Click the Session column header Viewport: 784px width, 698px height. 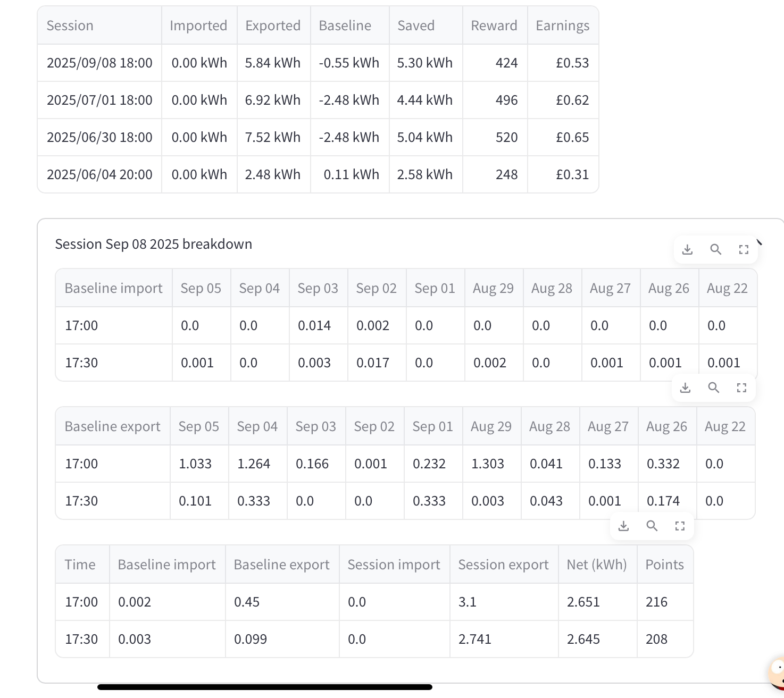pyautogui.click(x=99, y=26)
